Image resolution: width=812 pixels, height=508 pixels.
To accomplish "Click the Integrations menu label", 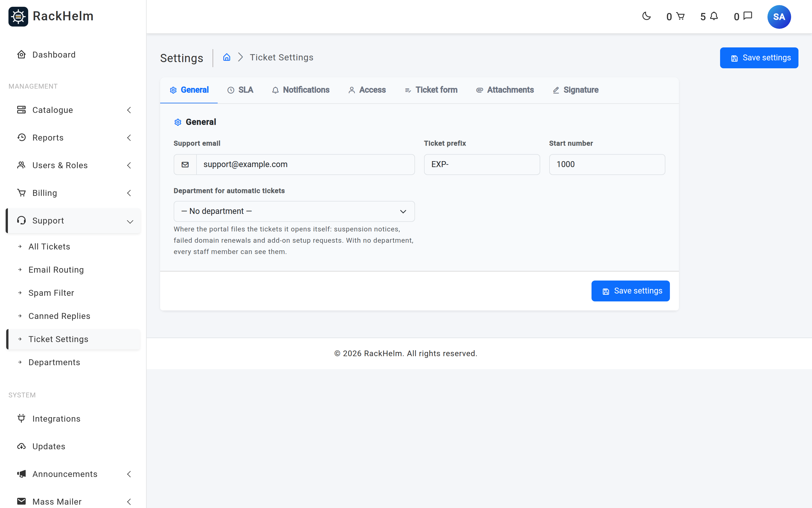I will click(x=56, y=419).
